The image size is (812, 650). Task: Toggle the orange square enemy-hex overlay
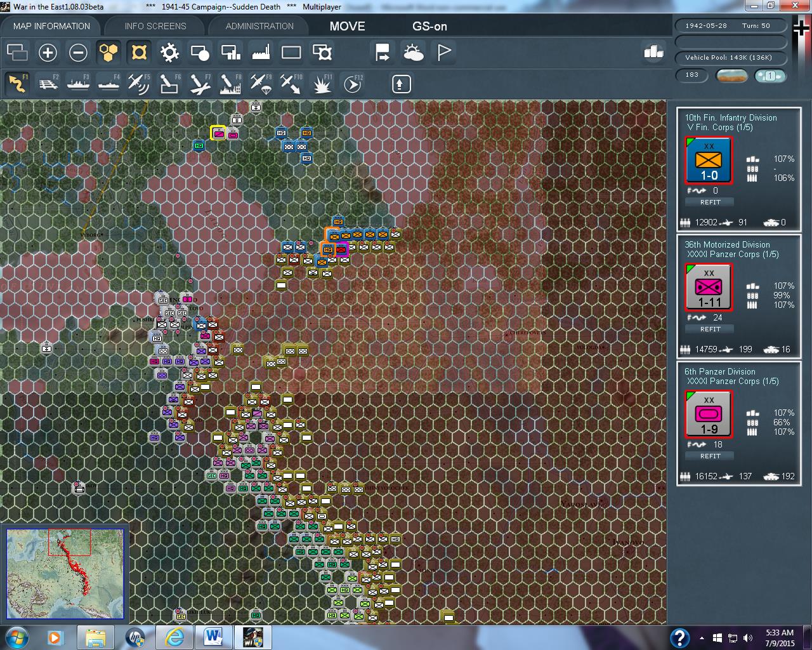pos(139,52)
